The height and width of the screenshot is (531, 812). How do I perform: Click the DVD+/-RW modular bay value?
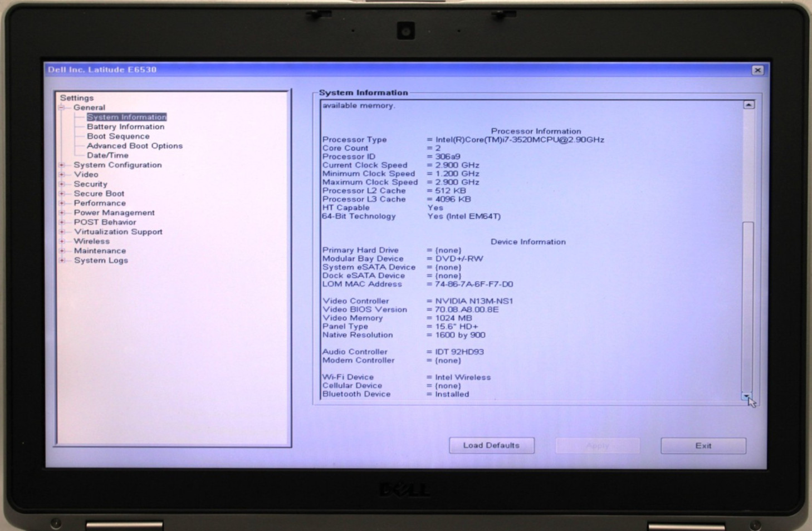[459, 259]
